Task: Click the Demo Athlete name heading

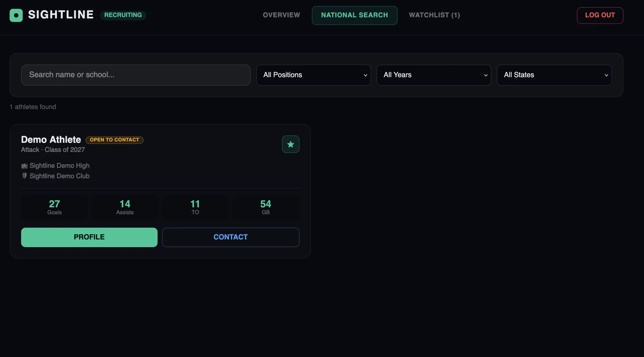Action: tap(51, 139)
